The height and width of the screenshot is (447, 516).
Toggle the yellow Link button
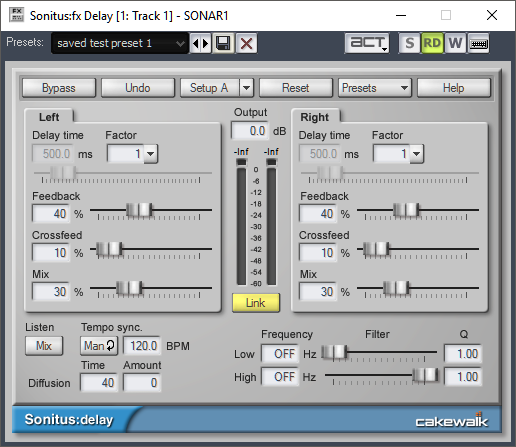pos(256,303)
